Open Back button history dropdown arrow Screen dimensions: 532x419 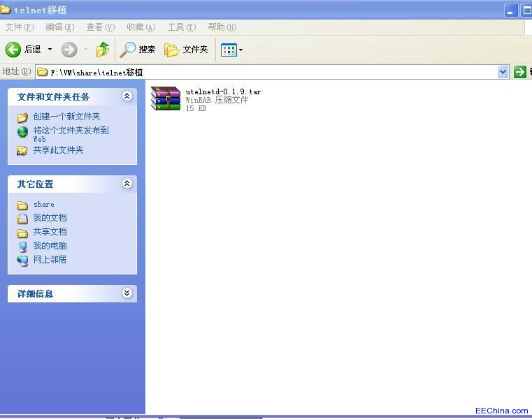pos(50,50)
